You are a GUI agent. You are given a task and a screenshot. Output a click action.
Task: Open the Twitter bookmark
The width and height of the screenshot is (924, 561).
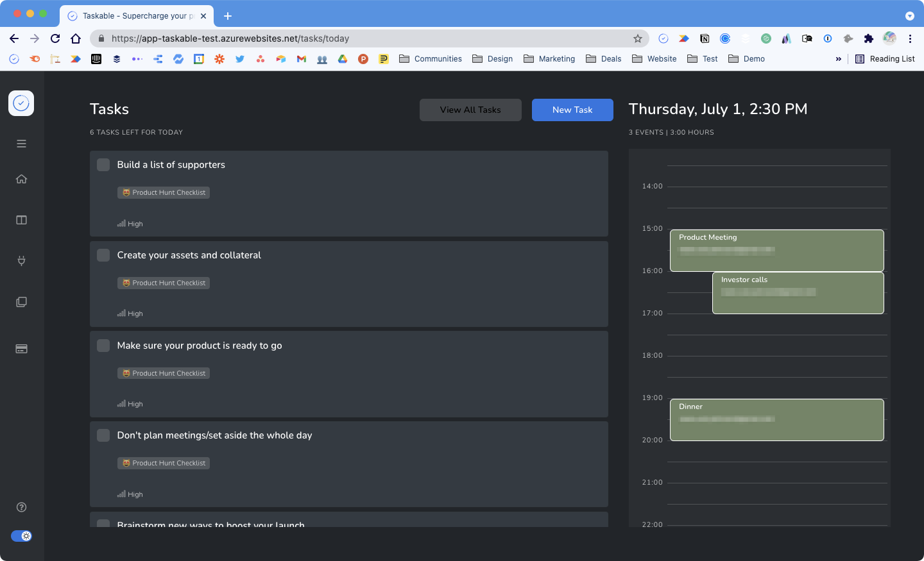(240, 59)
